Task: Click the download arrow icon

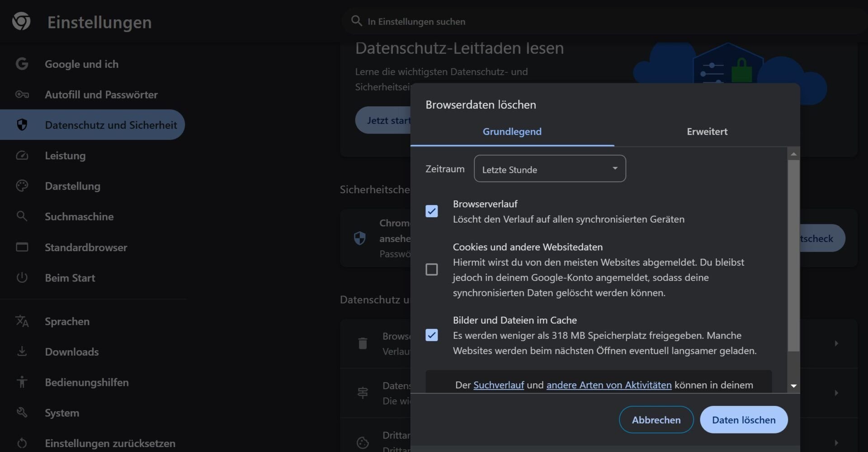Action: (x=22, y=351)
